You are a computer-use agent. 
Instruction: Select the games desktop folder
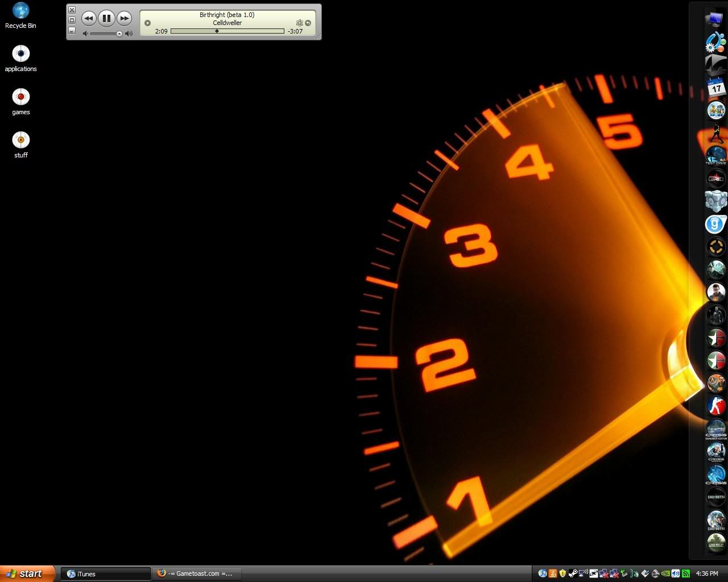coord(20,102)
